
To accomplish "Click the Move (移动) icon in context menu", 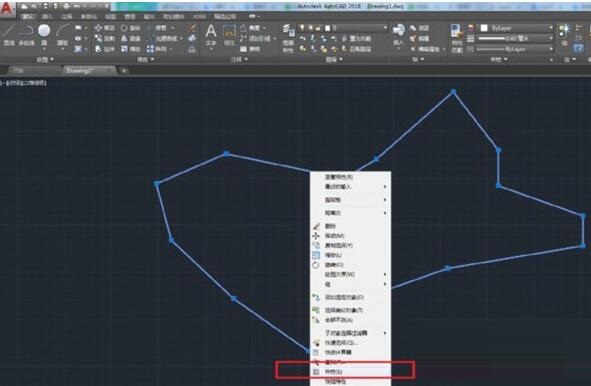I will click(316, 236).
